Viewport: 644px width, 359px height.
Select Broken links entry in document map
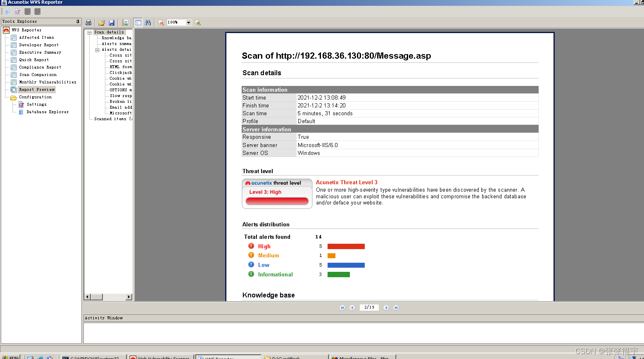pyautogui.click(x=121, y=102)
